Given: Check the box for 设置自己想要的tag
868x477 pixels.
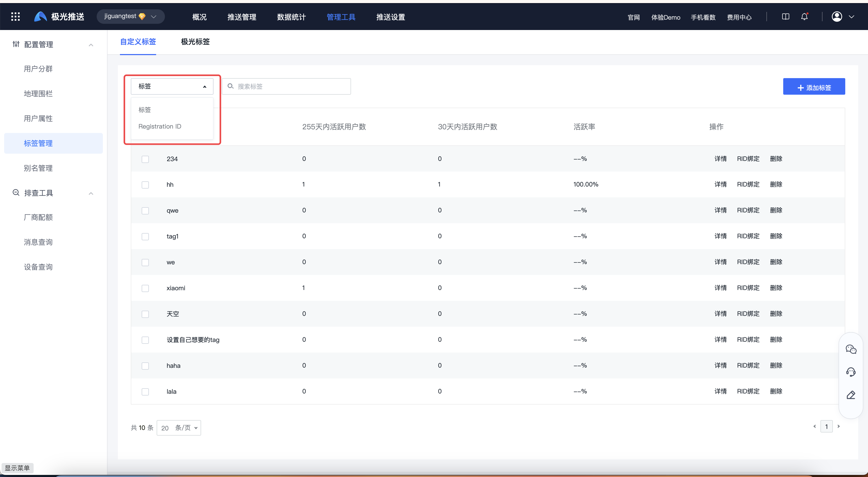Looking at the screenshot, I should coord(145,340).
